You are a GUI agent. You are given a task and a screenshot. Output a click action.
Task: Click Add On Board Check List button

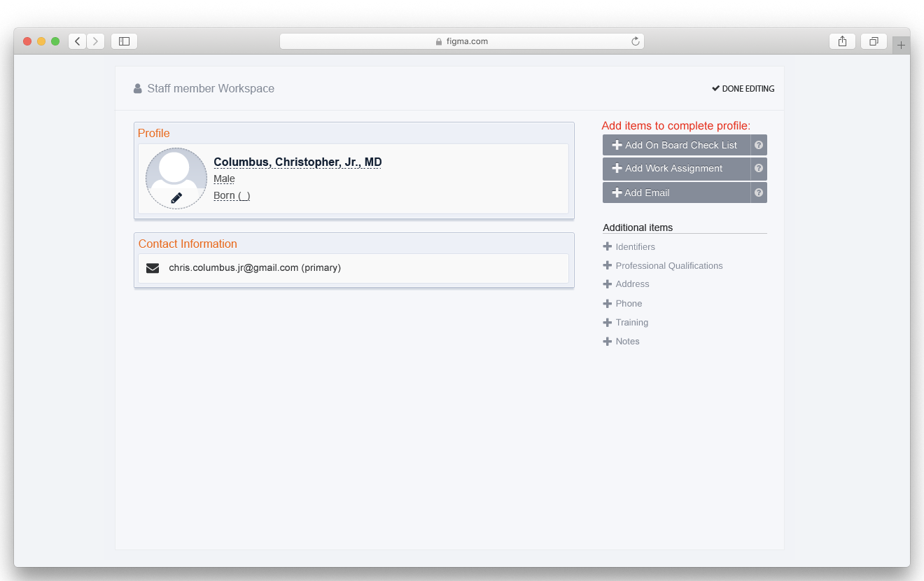[x=676, y=145]
